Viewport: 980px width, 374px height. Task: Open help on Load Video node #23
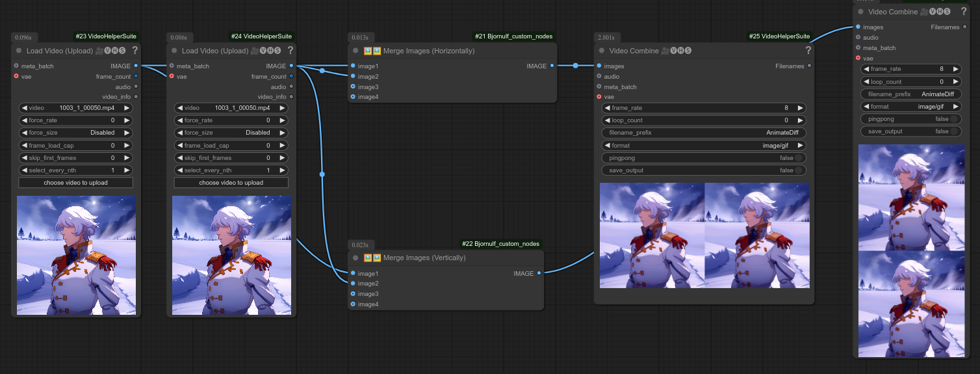tap(135, 51)
